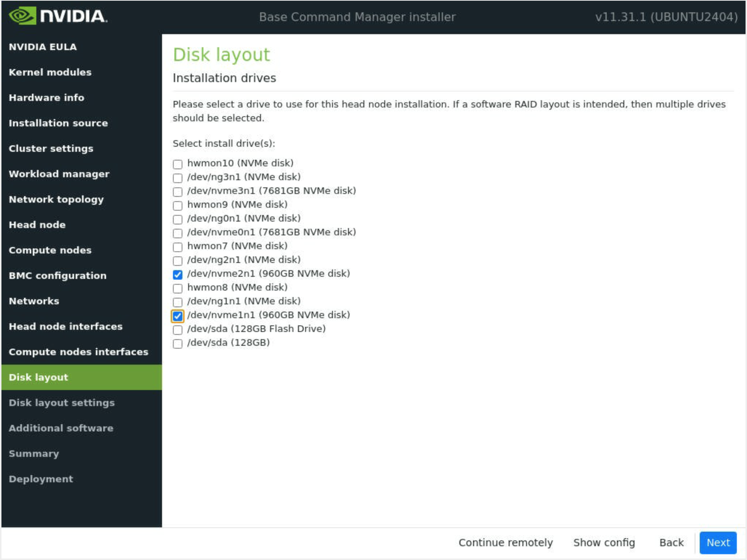Go Back to previous step
Image resolution: width=747 pixels, height=560 pixels.
(x=671, y=542)
